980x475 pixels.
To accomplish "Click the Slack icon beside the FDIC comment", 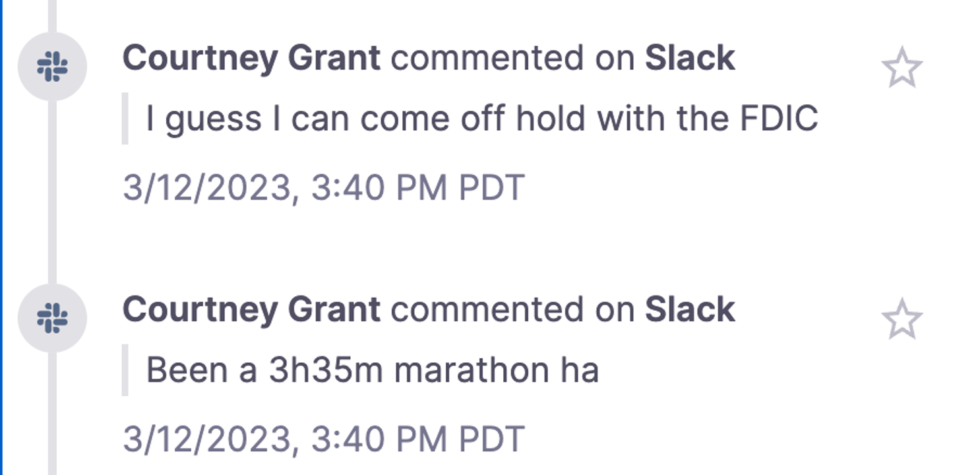I will point(52,67).
